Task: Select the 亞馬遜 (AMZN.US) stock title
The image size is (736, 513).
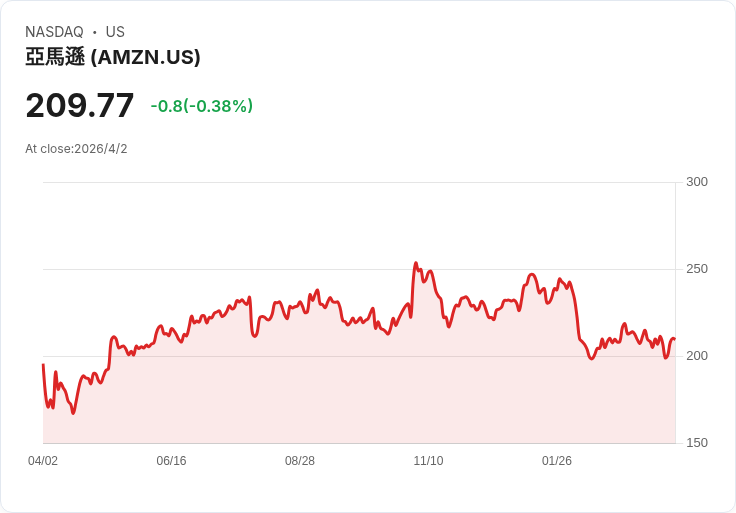Action: [x=113, y=57]
